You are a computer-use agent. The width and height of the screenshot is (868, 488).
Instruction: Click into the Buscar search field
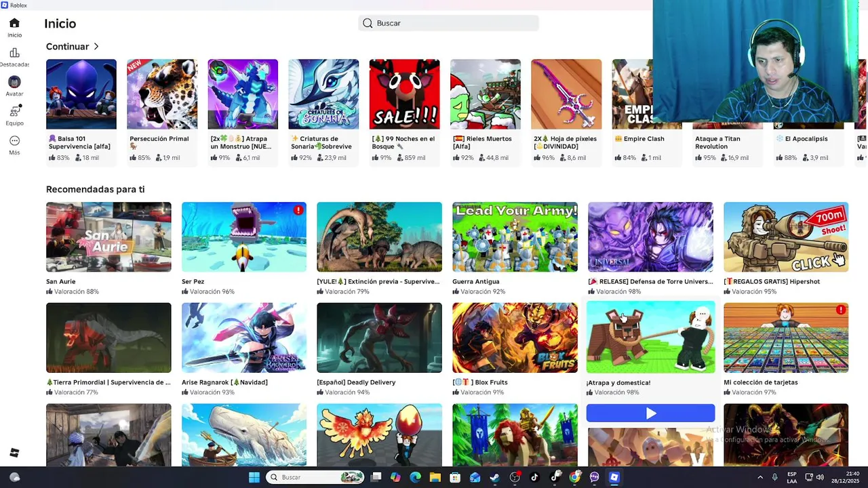pos(448,23)
